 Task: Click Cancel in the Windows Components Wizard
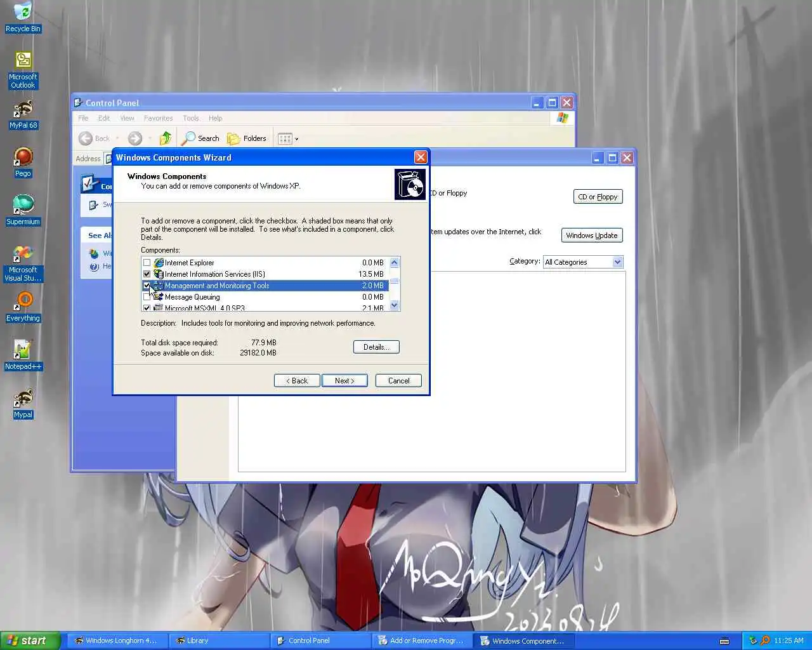tap(398, 380)
